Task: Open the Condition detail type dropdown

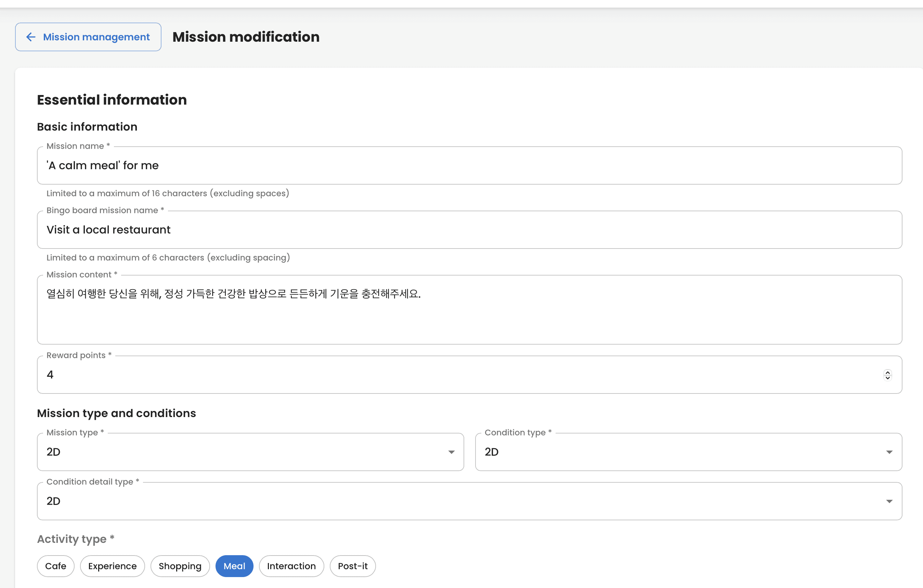Action: (460, 501)
